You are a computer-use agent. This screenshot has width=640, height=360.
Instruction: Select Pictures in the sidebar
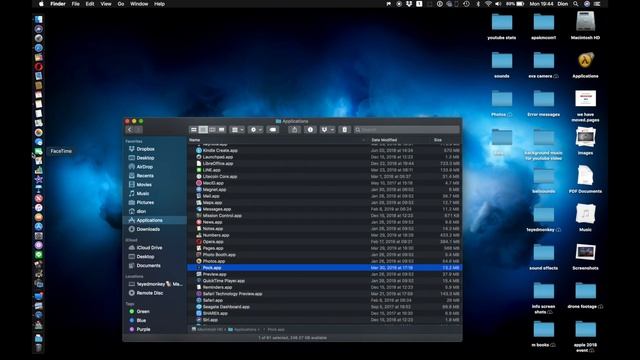click(x=145, y=202)
